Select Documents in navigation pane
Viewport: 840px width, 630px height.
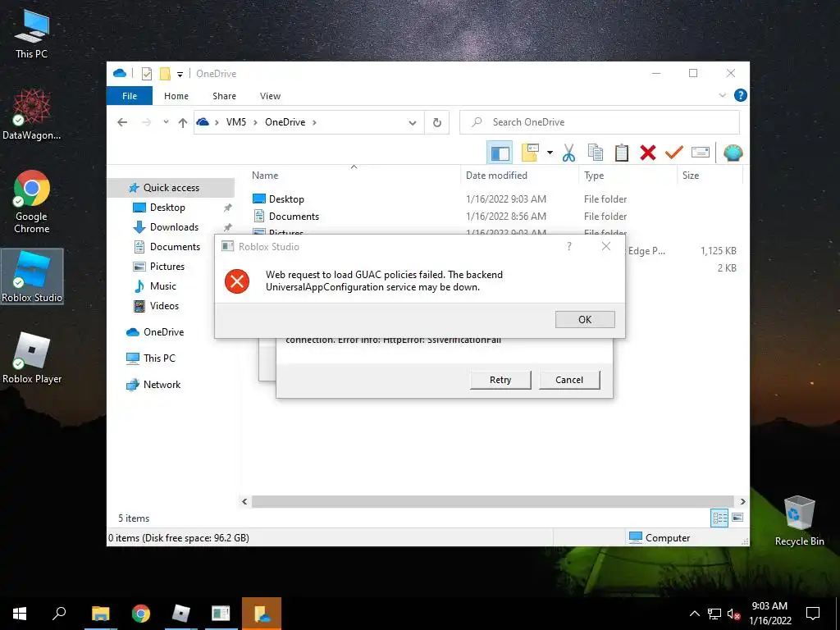point(175,246)
